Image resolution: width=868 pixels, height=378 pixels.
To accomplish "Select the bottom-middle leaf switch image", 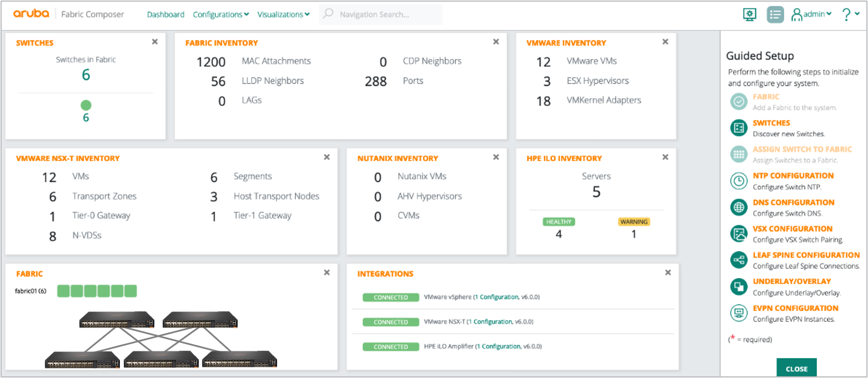I will (161, 359).
